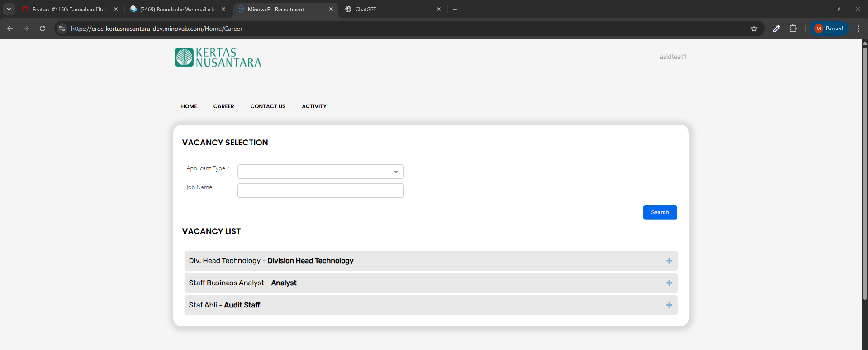Go to the CAREER menu

[223, 106]
